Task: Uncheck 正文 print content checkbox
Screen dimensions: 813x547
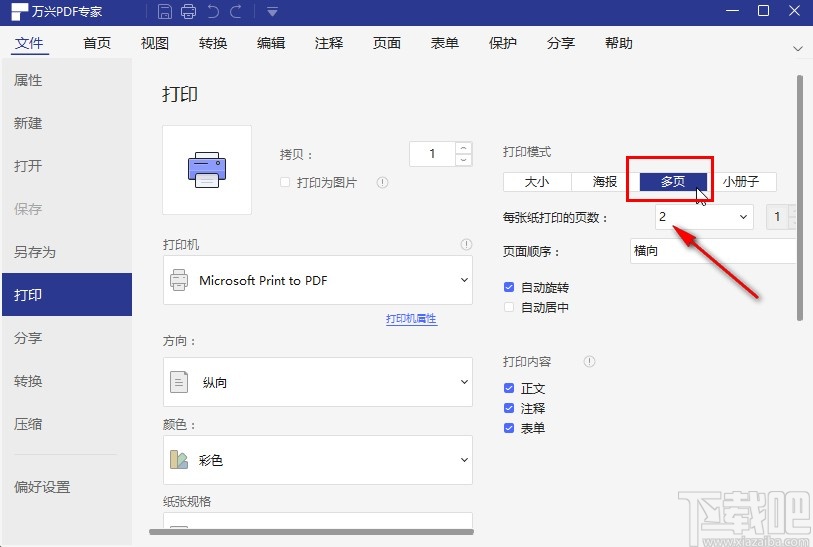Action: [x=509, y=388]
